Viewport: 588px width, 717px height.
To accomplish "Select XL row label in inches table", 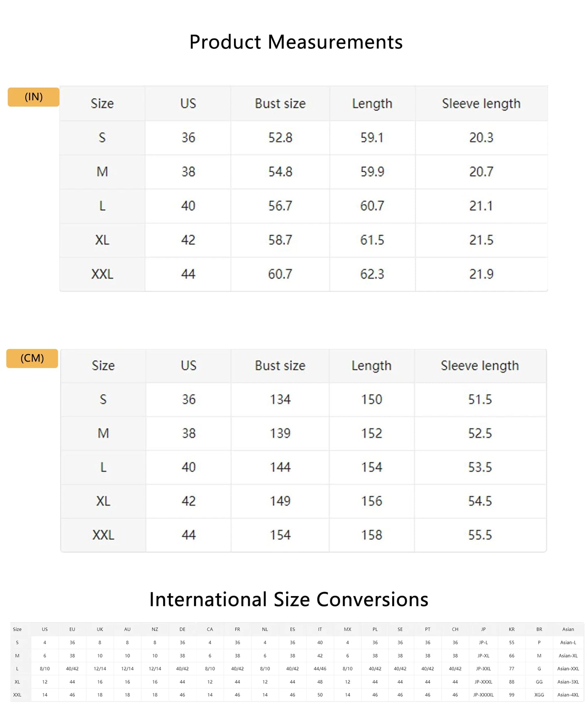I will (102, 240).
